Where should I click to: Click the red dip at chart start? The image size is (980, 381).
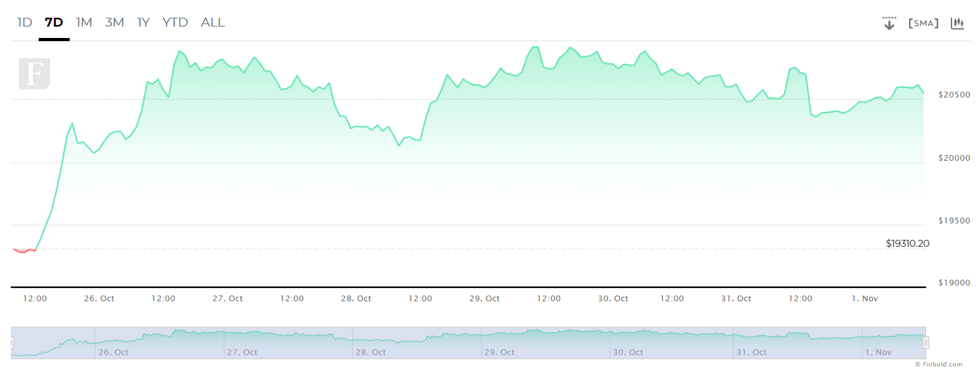point(24,251)
